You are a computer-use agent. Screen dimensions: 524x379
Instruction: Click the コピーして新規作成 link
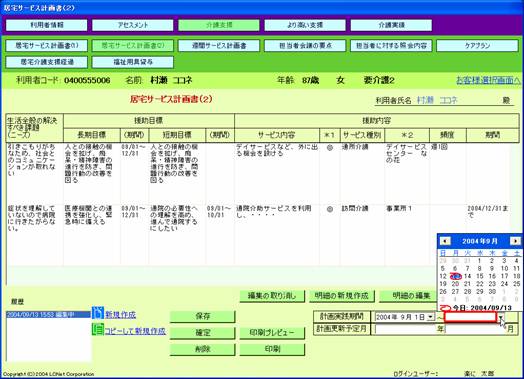135,331
